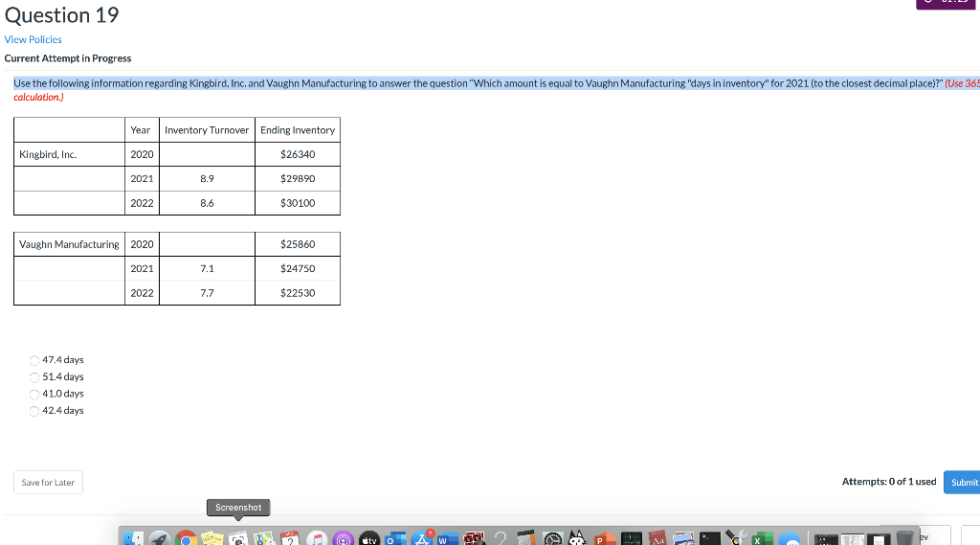Select the 51.4 days answer

34,377
